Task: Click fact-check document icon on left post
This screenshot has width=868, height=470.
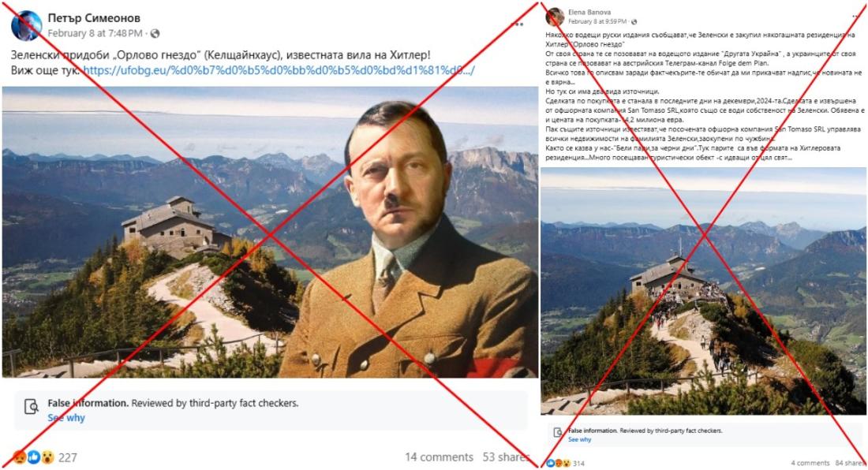Action: pyautogui.click(x=32, y=407)
